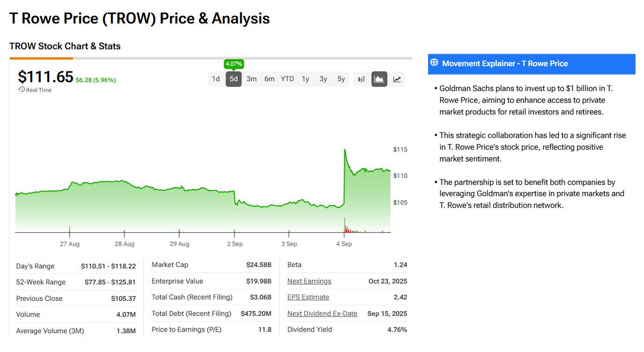
Task: Click the 3 Sep date marker on chart
Action: [x=289, y=243]
